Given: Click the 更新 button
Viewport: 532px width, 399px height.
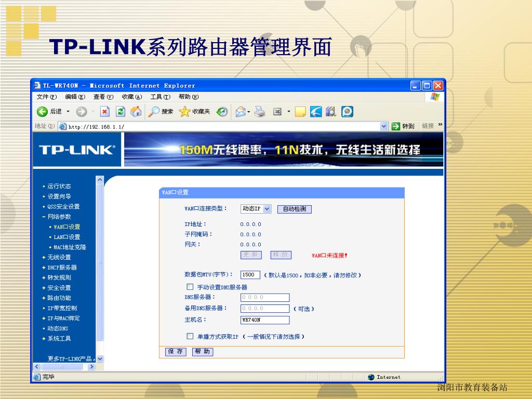Looking at the screenshot, I should coord(251,255).
